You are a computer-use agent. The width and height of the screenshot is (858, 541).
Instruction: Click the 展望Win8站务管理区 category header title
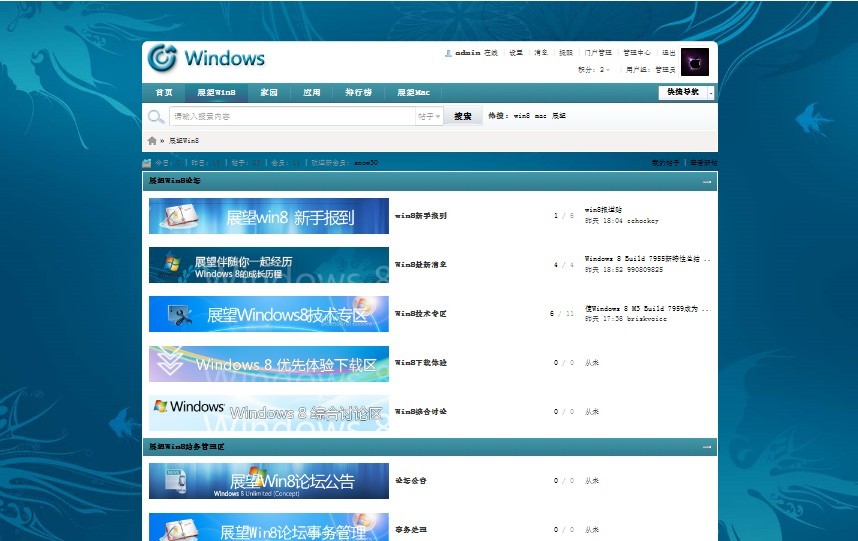tap(187, 447)
